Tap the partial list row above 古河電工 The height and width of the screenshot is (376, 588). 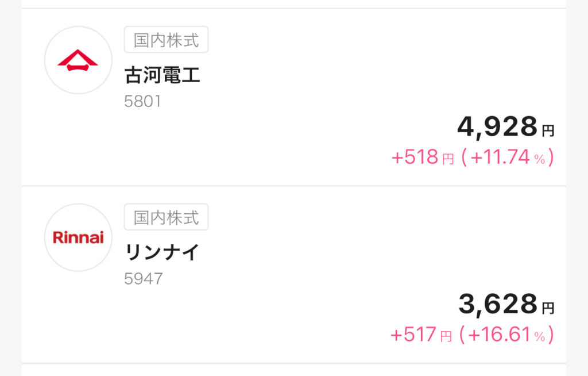[293, 3]
